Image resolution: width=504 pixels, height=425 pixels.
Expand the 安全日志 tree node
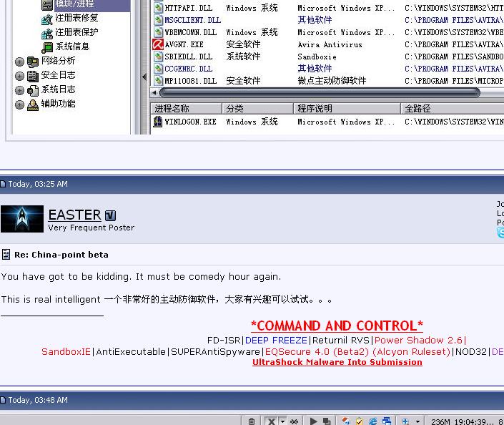pyautogui.click(x=19, y=75)
